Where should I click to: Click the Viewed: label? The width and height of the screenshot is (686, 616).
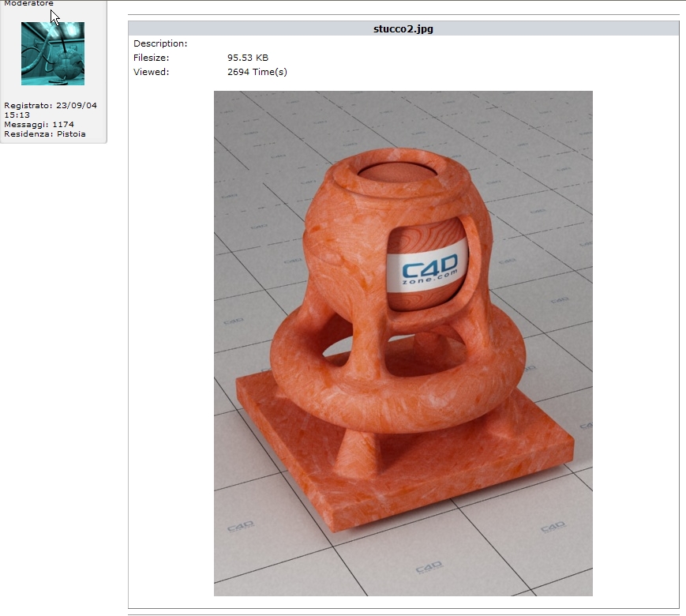point(151,72)
